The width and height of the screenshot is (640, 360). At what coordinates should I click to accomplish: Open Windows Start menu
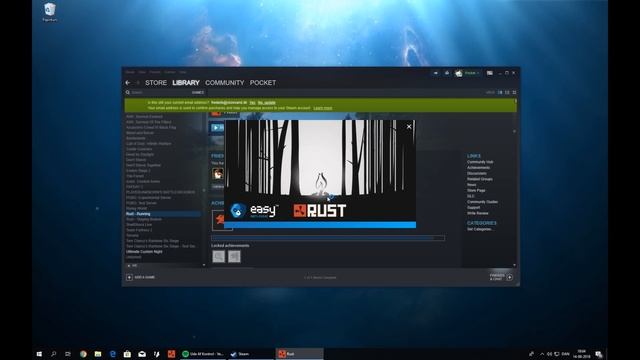(x=39, y=354)
